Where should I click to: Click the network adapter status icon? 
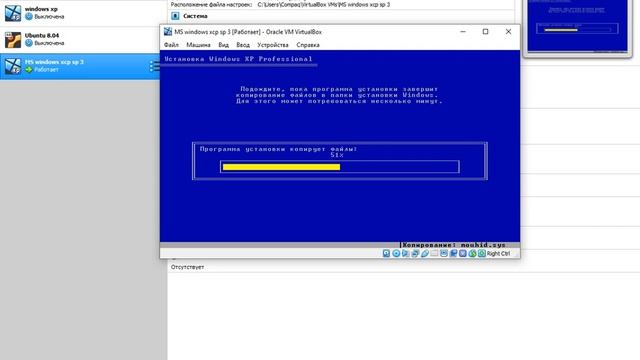click(415, 253)
